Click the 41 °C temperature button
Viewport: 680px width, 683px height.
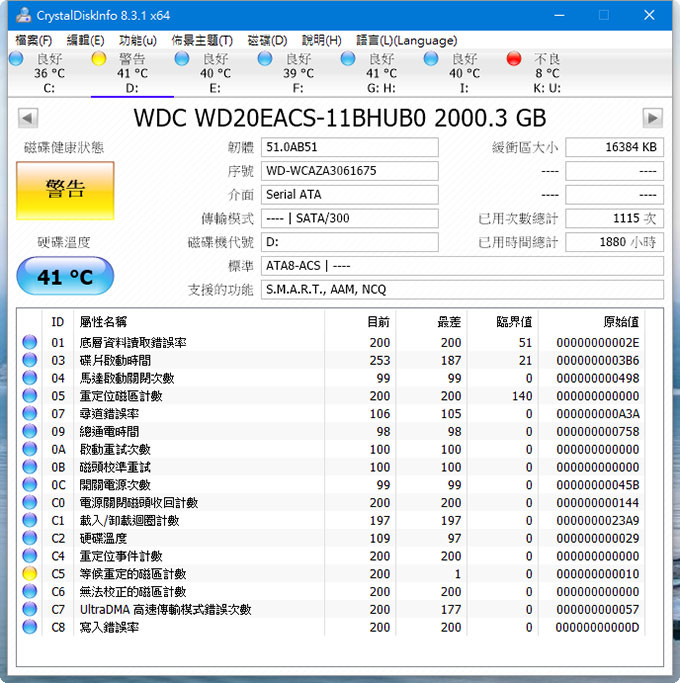point(65,276)
